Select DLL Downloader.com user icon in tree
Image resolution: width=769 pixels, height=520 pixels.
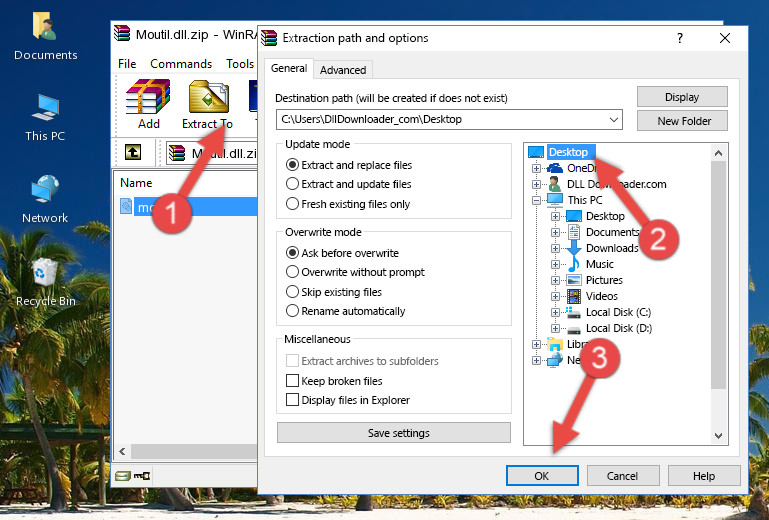pos(555,184)
